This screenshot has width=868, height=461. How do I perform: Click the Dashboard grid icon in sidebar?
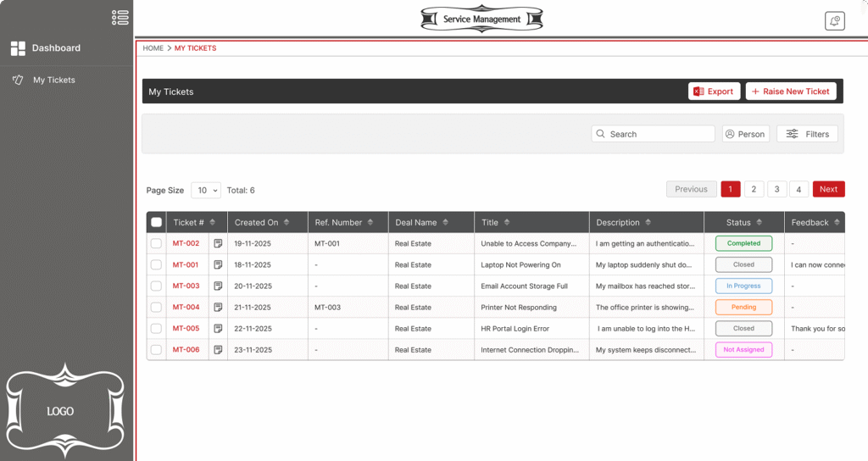(18, 48)
